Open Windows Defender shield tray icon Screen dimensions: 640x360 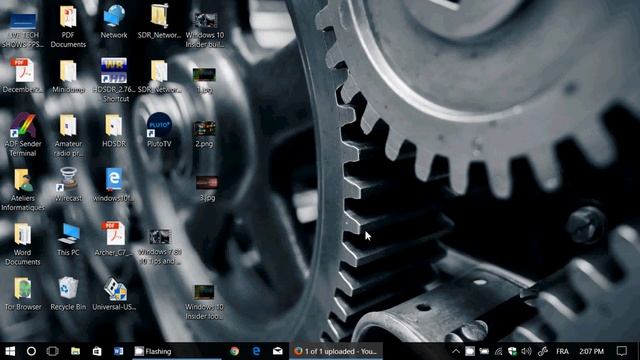(x=512, y=351)
